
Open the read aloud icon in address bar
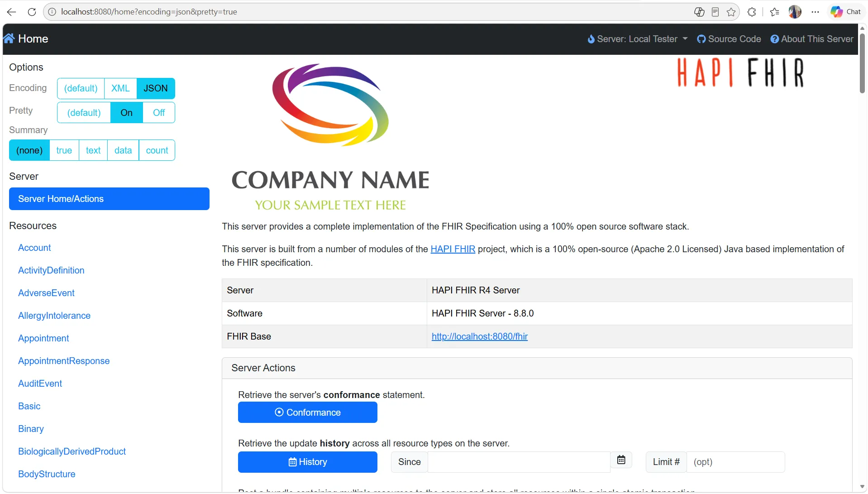pyautogui.click(x=699, y=12)
